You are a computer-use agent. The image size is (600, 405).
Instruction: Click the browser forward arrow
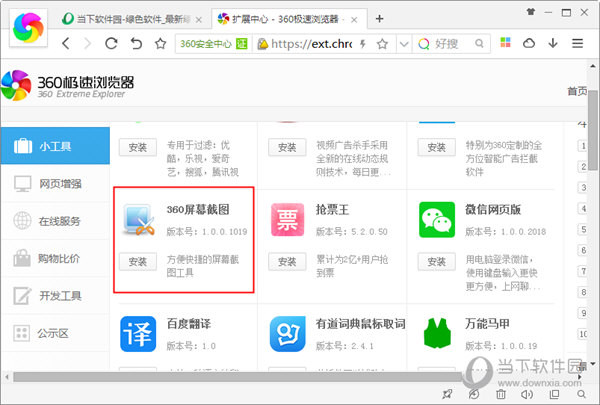(x=88, y=44)
